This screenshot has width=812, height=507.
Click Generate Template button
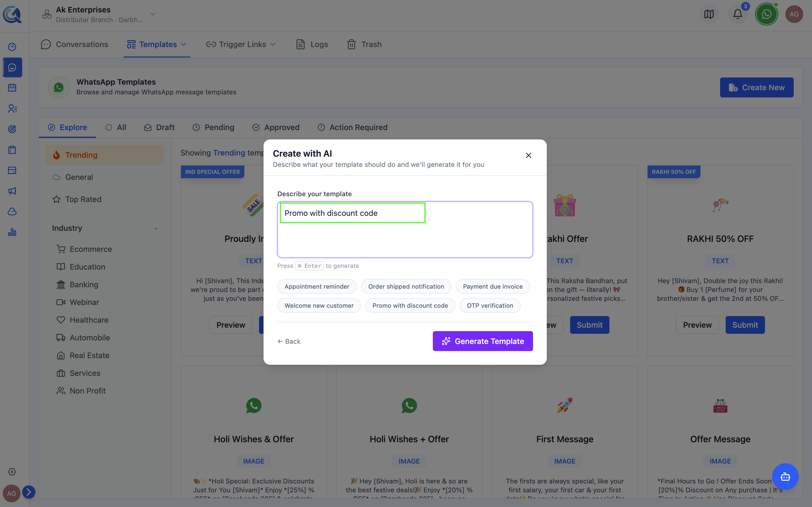click(482, 341)
